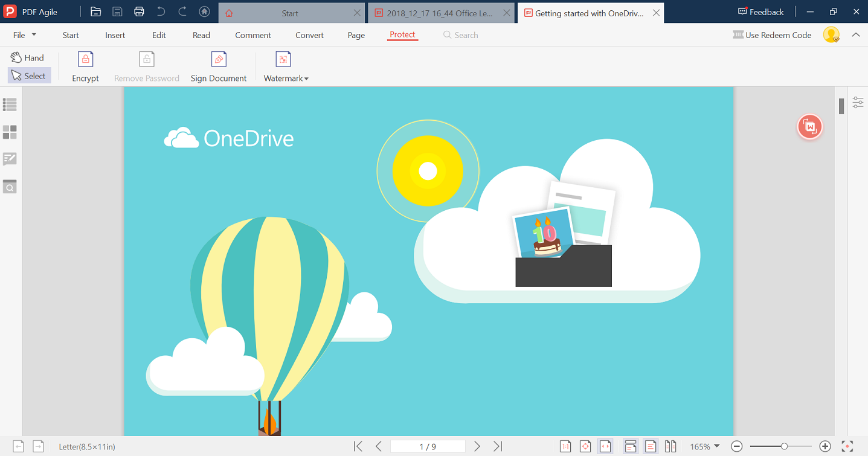Viewport: 868px width, 456px height.
Task: Click the page number field showing 1 / 9
Action: pos(428,446)
